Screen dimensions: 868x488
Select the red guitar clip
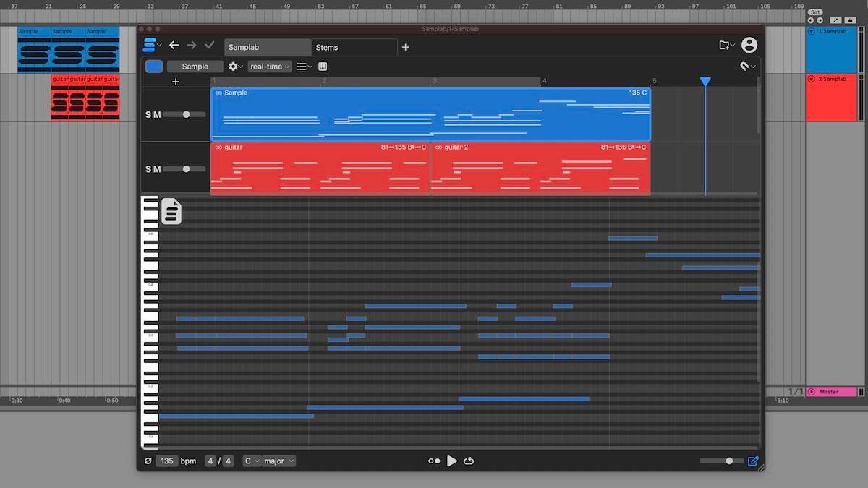pyautogui.click(x=320, y=168)
